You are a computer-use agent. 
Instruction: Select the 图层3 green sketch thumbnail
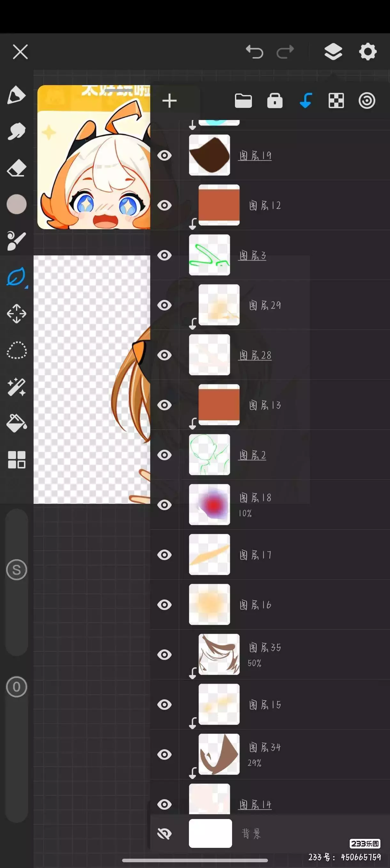[x=209, y=255]
